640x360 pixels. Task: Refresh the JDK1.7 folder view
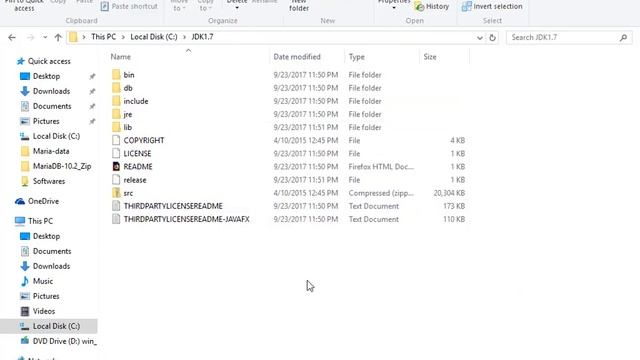(x=493, y=38)
